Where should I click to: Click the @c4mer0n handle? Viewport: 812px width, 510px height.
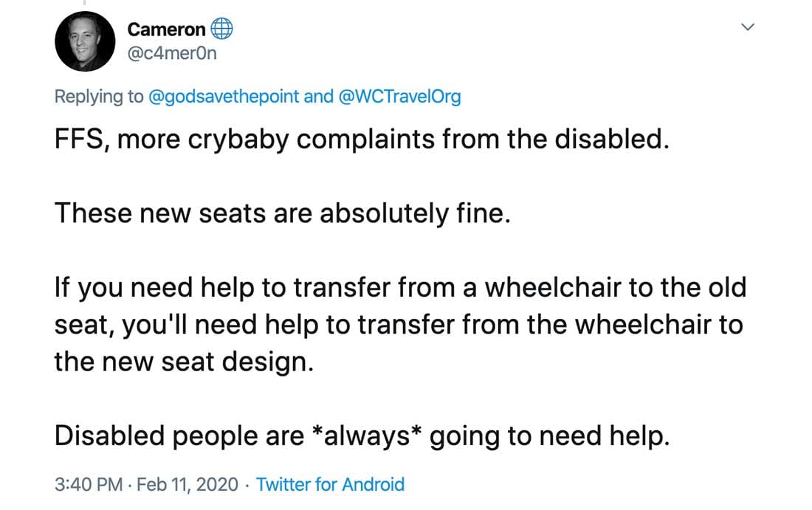[171, 54]
